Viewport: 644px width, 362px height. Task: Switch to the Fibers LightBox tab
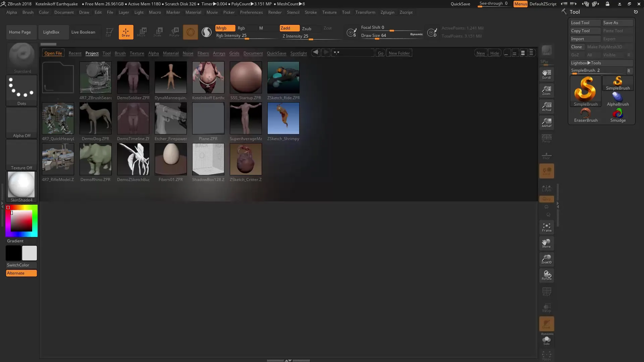coord(203,53)
